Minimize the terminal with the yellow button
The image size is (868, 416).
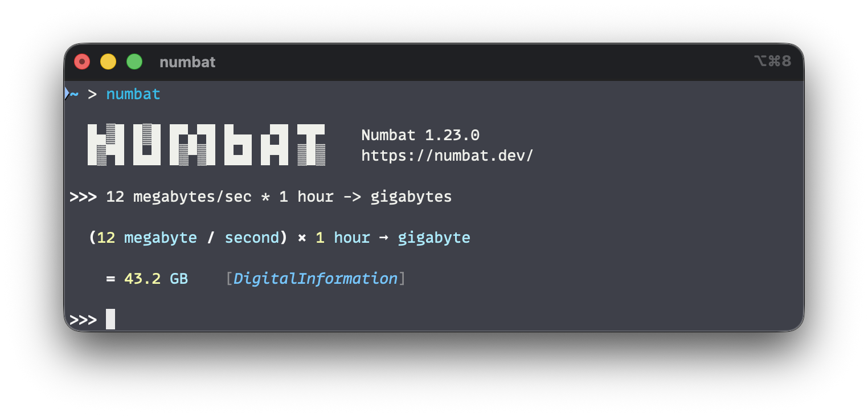108,62
